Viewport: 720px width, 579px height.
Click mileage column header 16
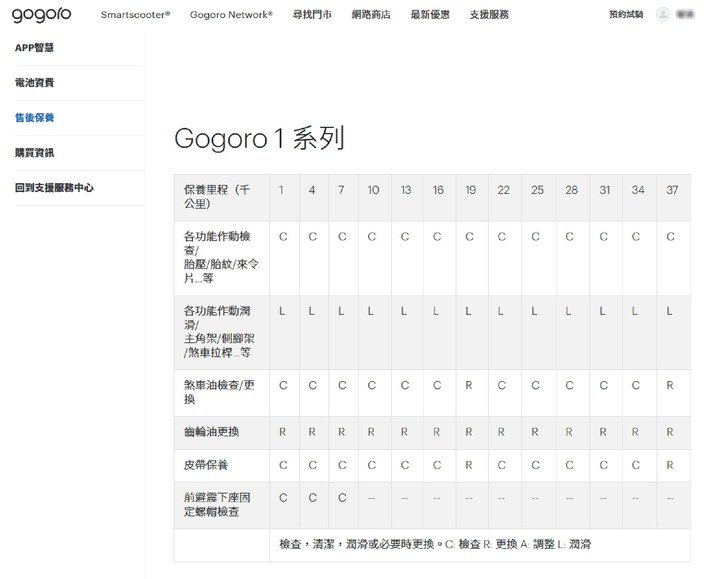click(439, 190)
